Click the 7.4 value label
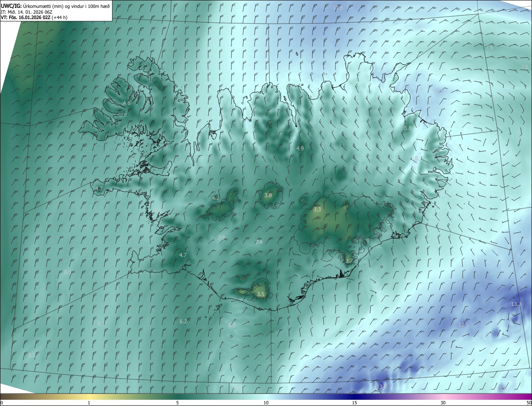532x406 pixels. (259, 242)
